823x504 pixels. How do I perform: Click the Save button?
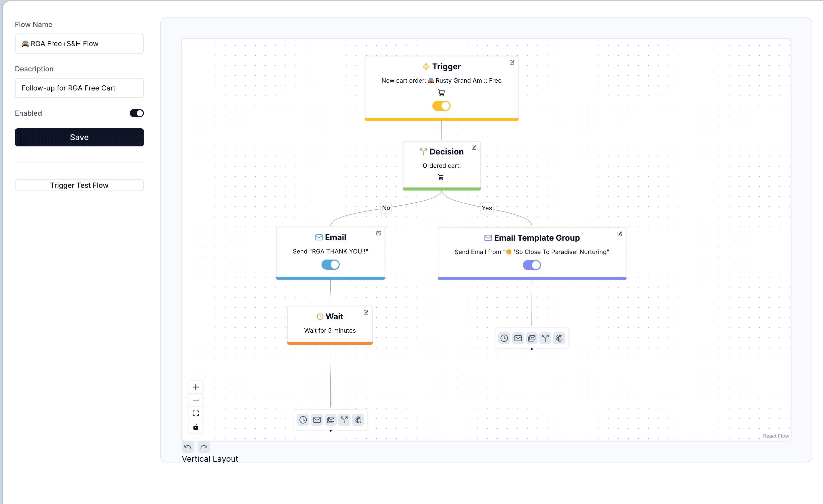tap(79, 137)
